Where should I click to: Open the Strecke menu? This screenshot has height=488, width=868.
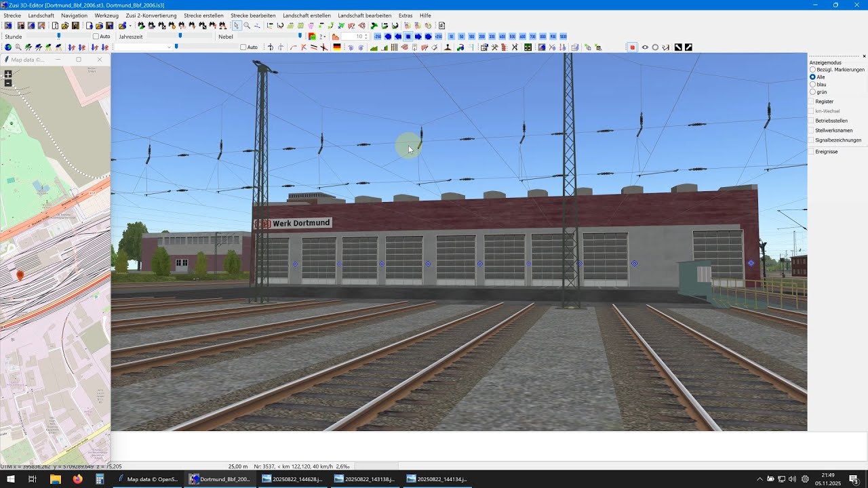coord(12,16)
